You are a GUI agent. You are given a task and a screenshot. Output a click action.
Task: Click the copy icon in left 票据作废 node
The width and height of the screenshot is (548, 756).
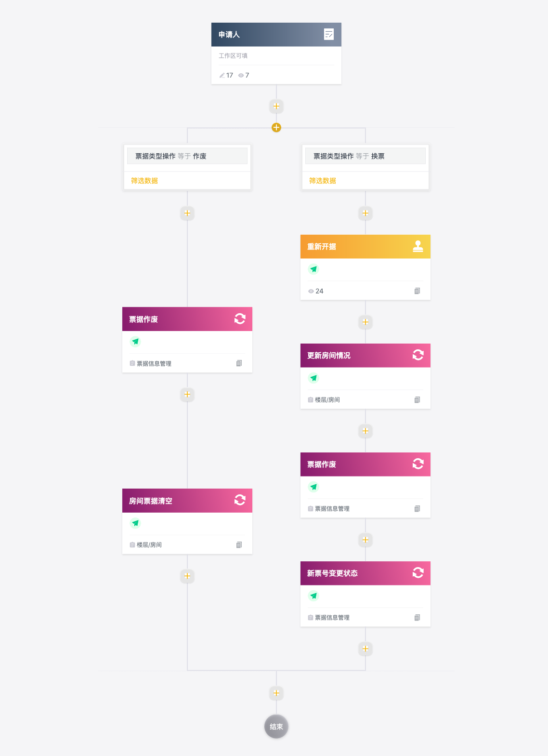coord(239,363)
